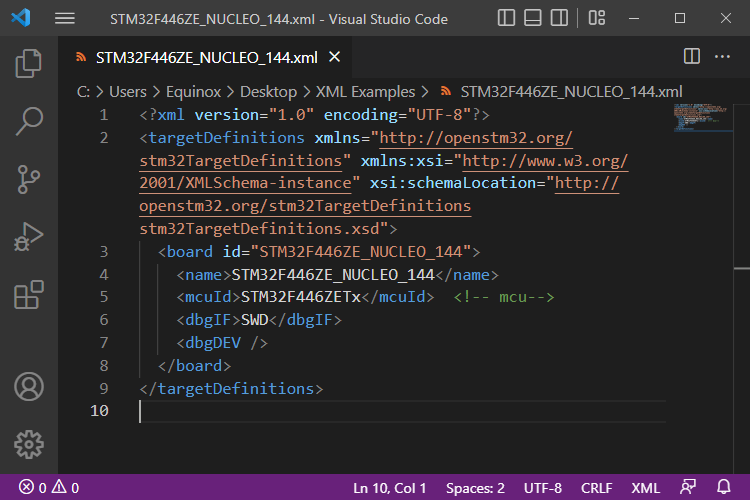Screen dimensions: 750x500
Task: Toggle the primary side bar layout button
Action: click(x=506, y=18)
